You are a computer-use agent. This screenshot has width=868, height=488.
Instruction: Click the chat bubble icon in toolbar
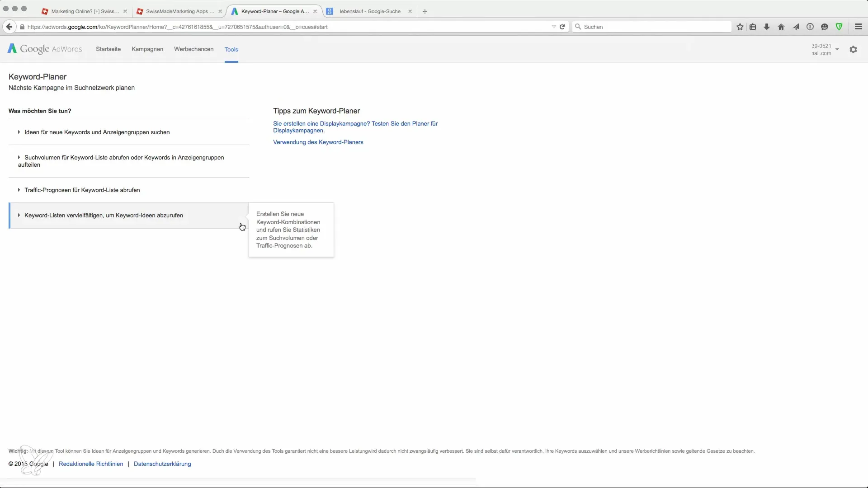(825, 27)
